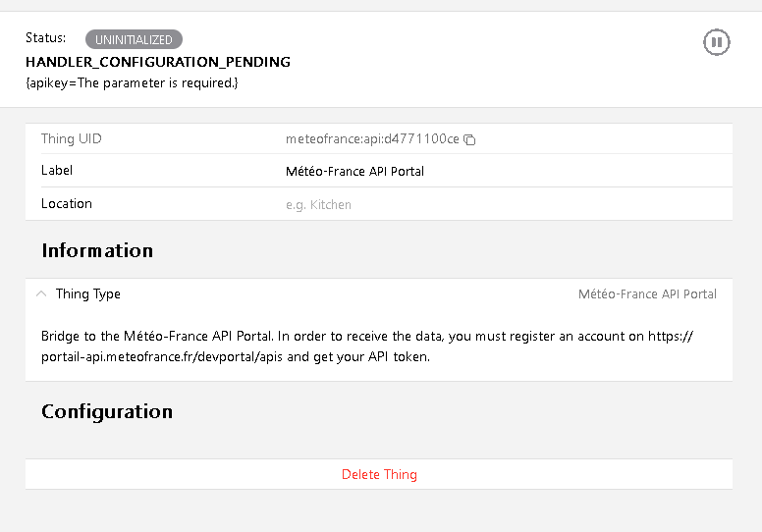Click the Configuration section heading
The width and height of the screenshot is (762, 532).
[107, 411]
